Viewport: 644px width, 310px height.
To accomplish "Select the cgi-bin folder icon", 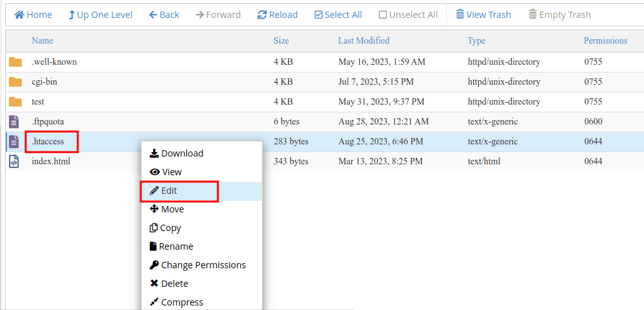I will pos(15,82).
